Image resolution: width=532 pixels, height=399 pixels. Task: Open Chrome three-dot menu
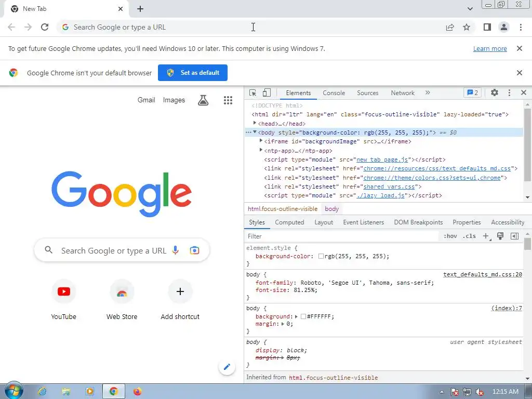pos(521,27)
